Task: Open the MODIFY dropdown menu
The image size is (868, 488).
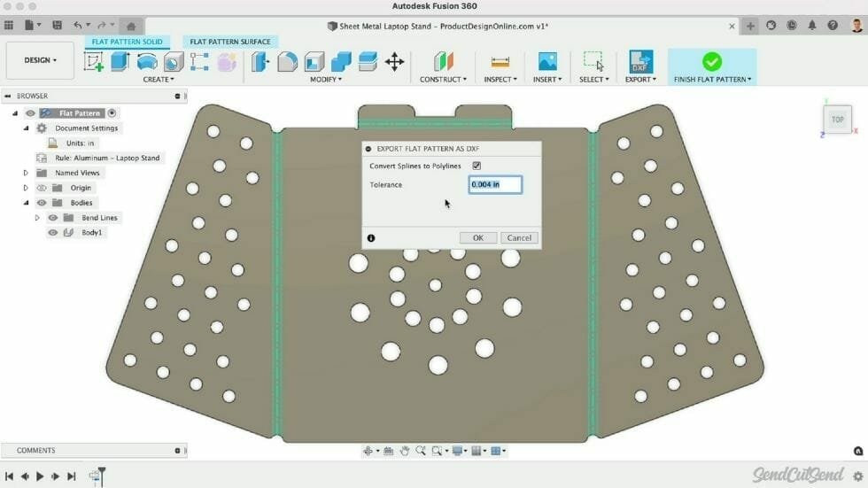Action: click(x=325, y=80)
